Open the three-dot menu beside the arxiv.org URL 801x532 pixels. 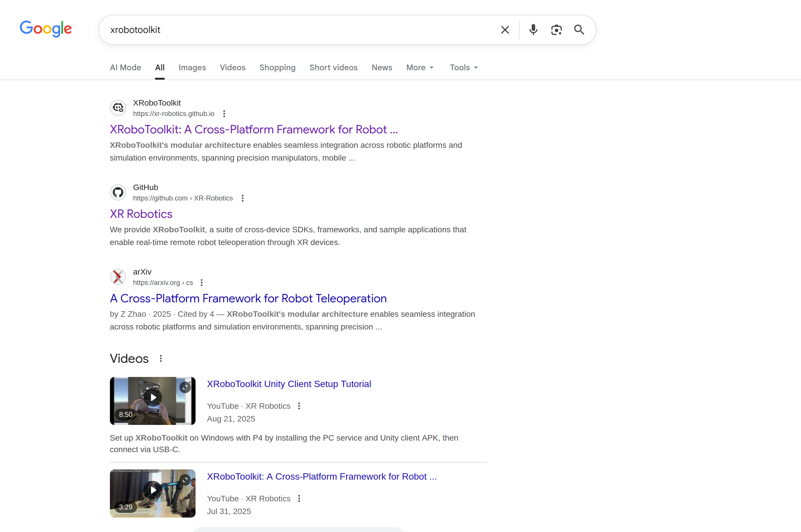pyautogui.click(x=202, y=283)
